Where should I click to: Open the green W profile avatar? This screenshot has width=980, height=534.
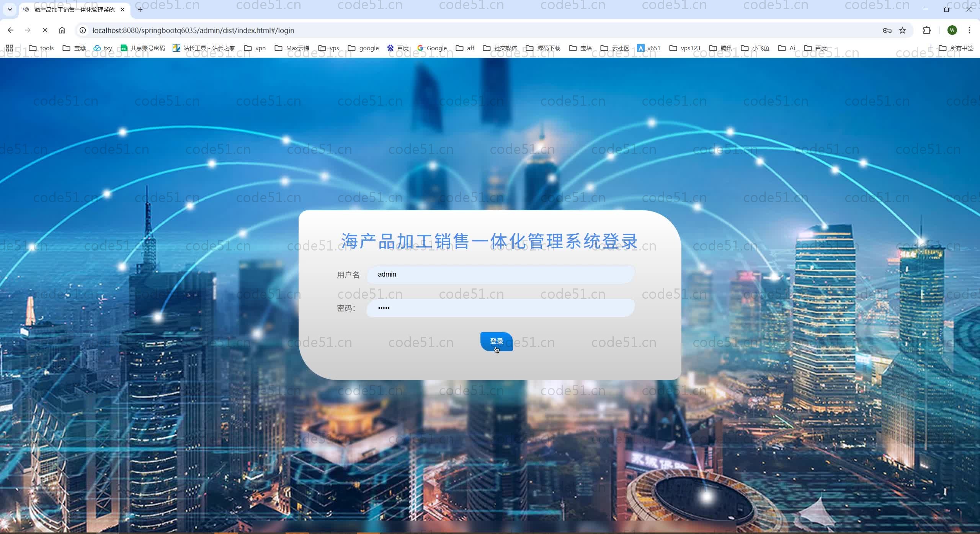coord(952,30)
